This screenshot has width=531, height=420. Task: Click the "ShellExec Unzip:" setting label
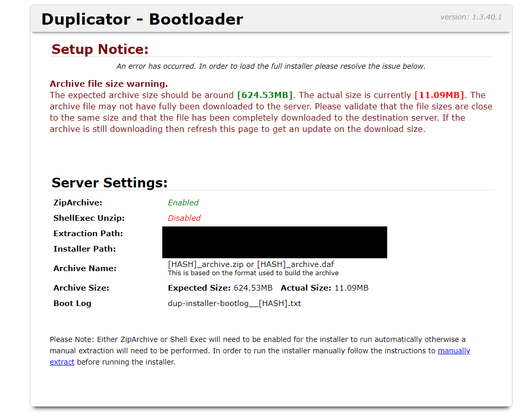tap(89, 218)
